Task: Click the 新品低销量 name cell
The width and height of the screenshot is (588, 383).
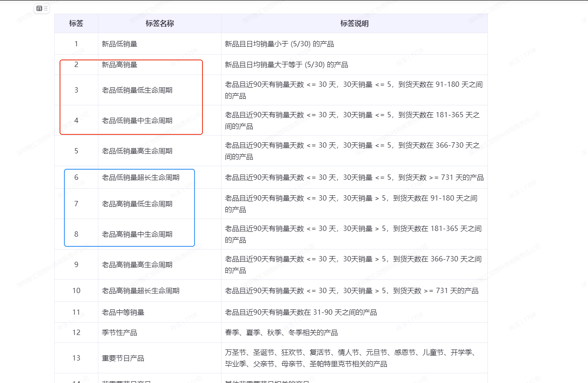Action: pos(160,44)
